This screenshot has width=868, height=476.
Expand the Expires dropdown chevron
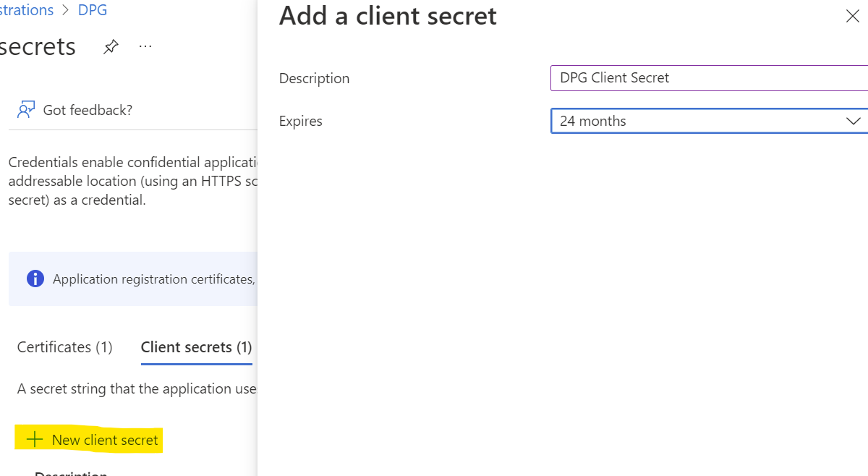(853, 121)
